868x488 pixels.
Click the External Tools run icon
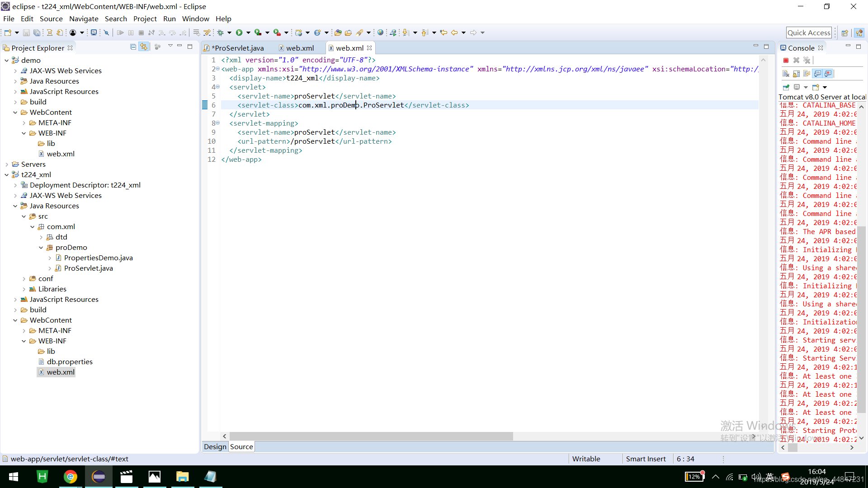277,33
